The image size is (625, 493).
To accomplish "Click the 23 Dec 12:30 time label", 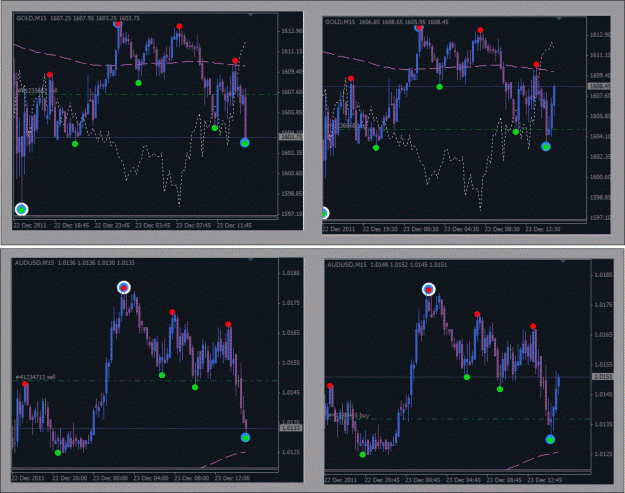I will click(543, 229).
